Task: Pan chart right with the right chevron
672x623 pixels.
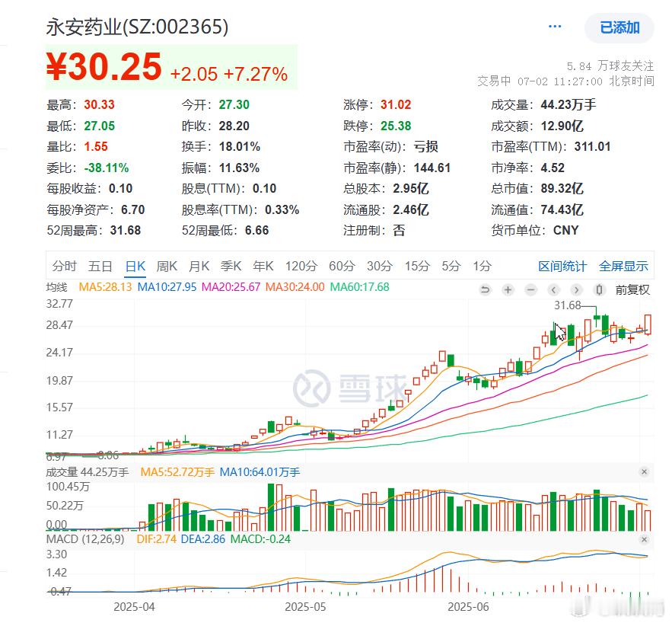Action: pyautogui.click(x=576, y=290)
